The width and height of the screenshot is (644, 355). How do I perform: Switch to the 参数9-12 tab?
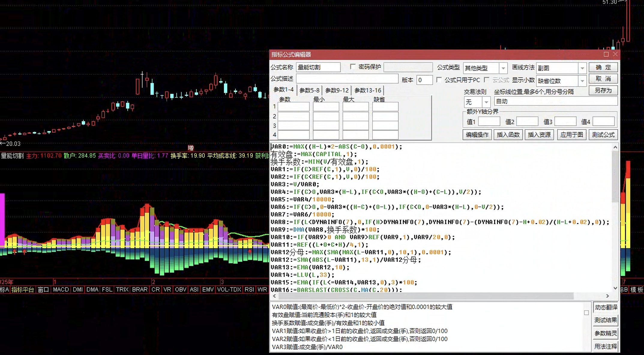click(337, 90)
